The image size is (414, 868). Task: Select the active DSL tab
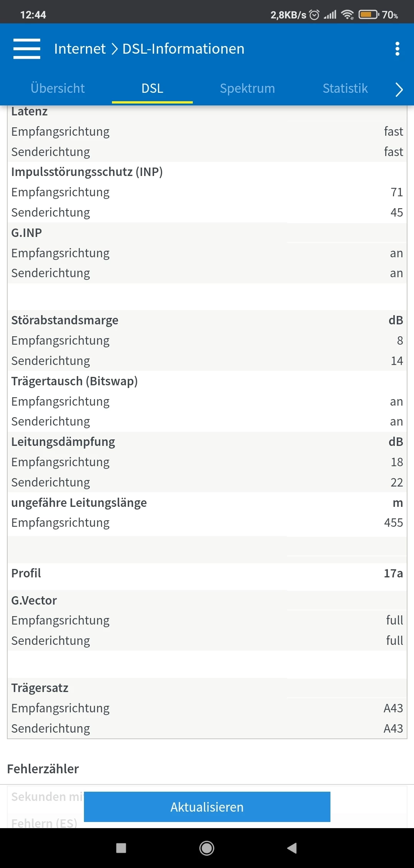pos(152,89)
